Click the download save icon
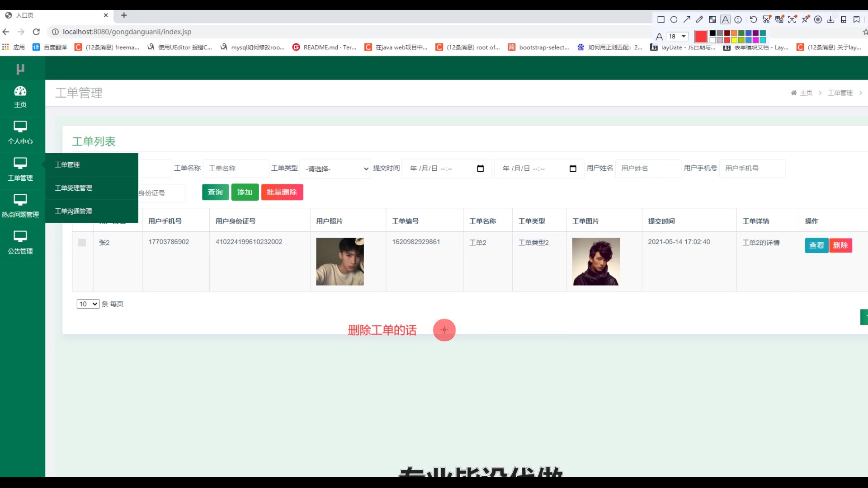Screen dimensions: 868x488 (830, 19)
